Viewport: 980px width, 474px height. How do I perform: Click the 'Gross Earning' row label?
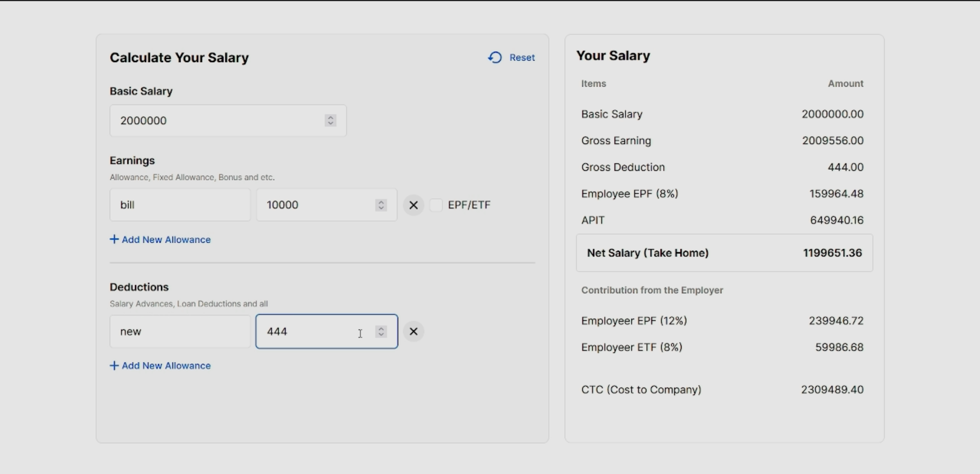point(616,141)
